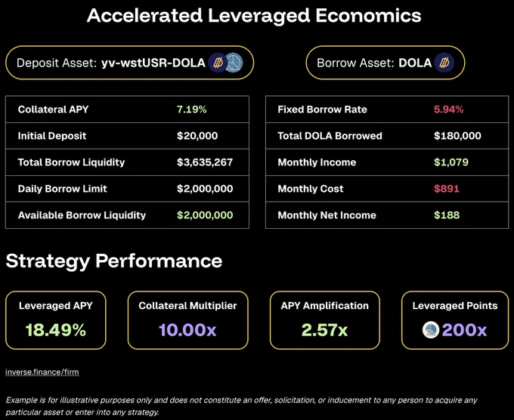Click the Monthly Cost $891 value
The image size is (514, 420).
447,189
